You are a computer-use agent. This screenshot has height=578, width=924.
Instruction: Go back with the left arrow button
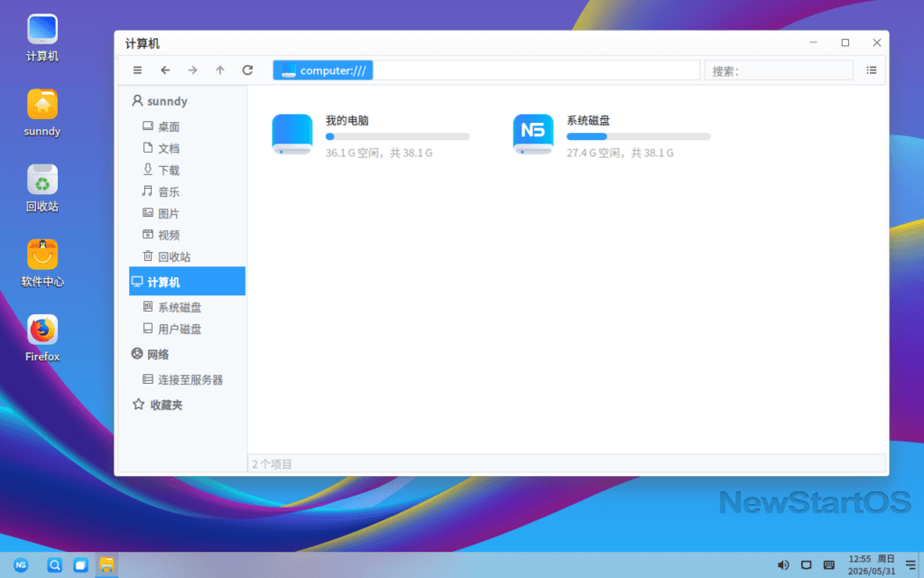165,70
